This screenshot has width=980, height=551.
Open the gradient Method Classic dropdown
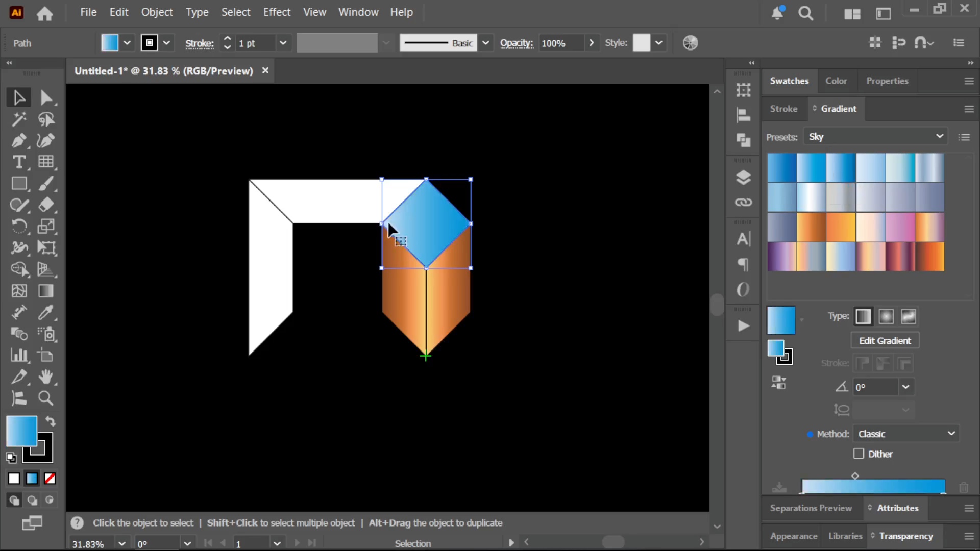pos(906,434)
